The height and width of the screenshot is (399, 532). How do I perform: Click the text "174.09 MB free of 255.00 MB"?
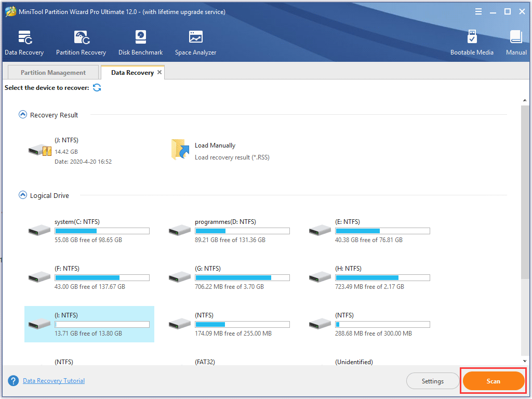[x=233, y=334]
